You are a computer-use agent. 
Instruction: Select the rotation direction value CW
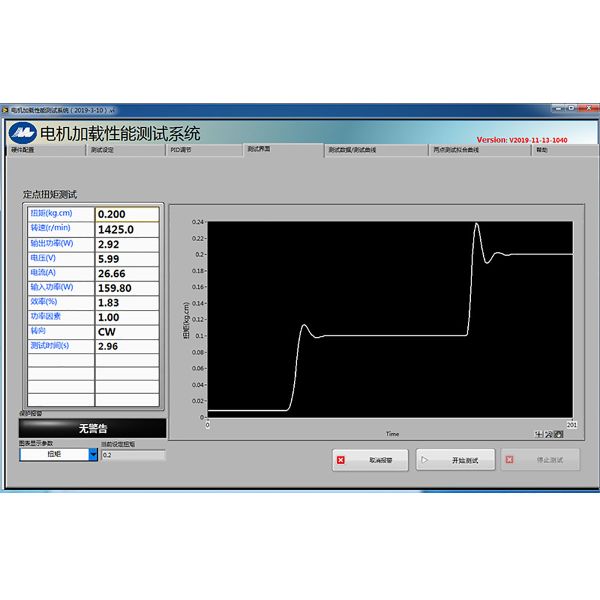coord(127,332)
